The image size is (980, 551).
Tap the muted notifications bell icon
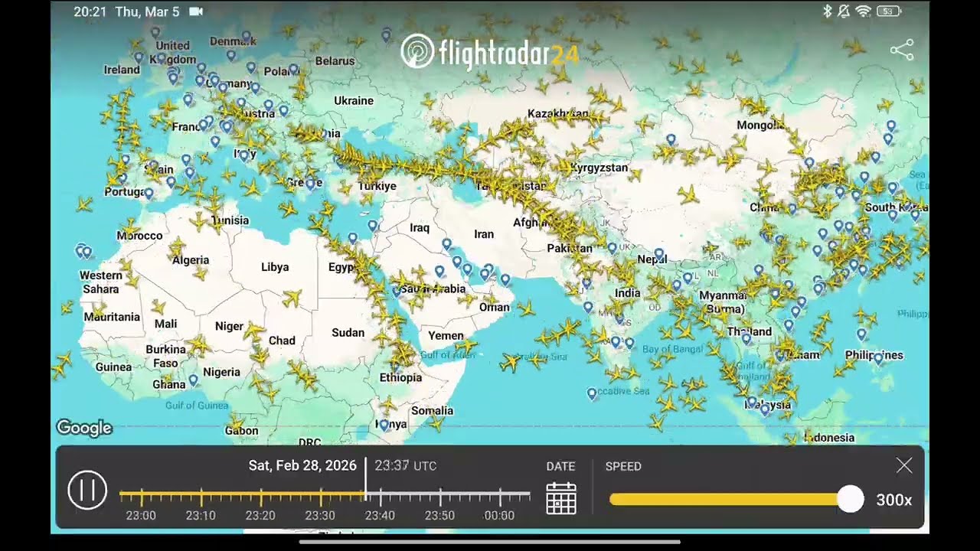click(844, 11)
